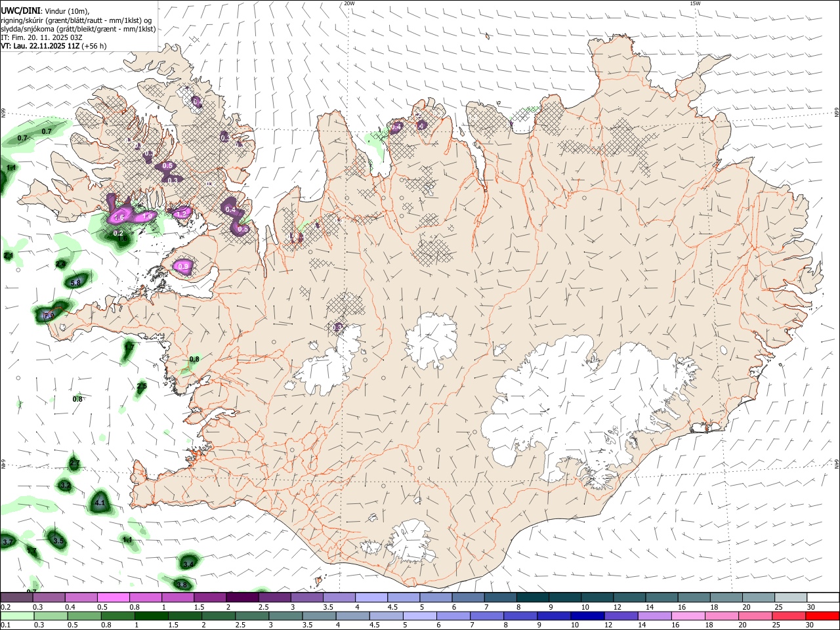Click the 3.4 rain cell value
Viewport: 840px width, 630px height.
(x=188, y=564)
